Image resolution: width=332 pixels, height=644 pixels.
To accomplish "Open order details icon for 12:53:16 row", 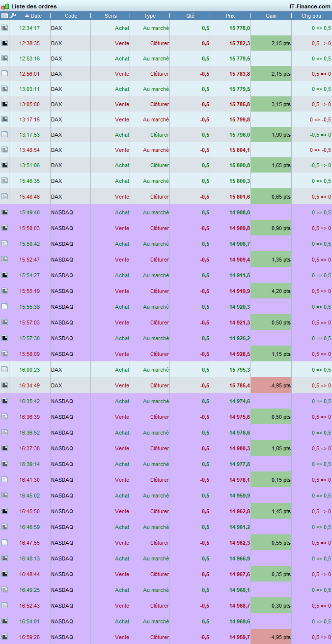I will [4, 58].
